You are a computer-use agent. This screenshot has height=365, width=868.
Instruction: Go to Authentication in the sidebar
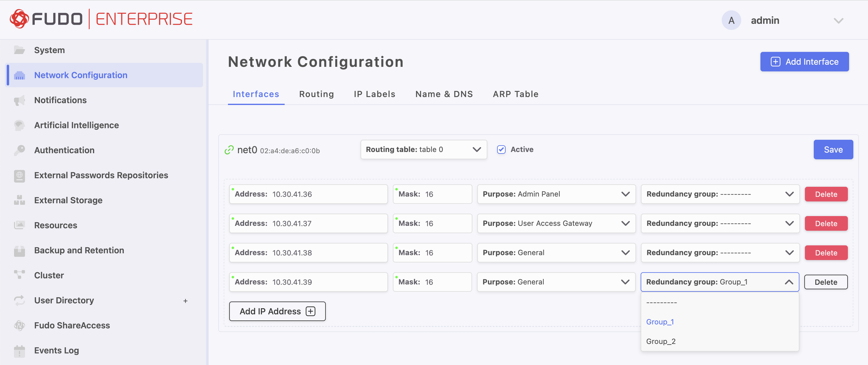click(105, 150)
